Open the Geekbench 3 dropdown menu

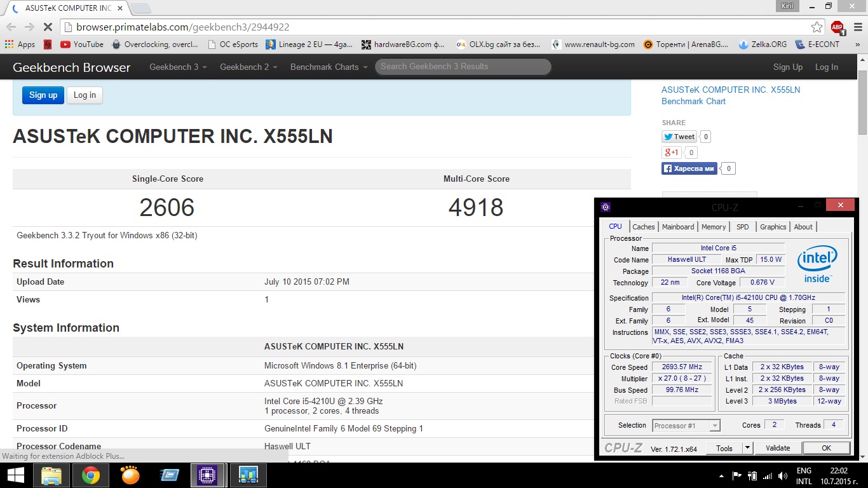178,67
